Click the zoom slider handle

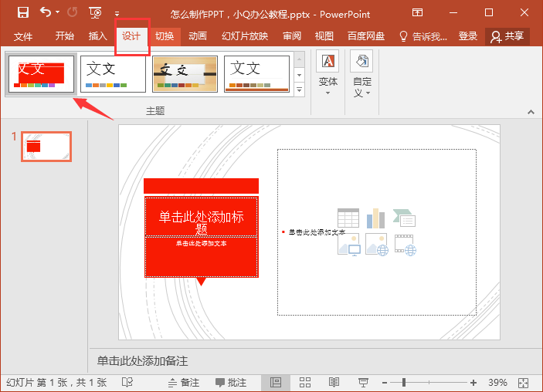[x=404, y=382]
